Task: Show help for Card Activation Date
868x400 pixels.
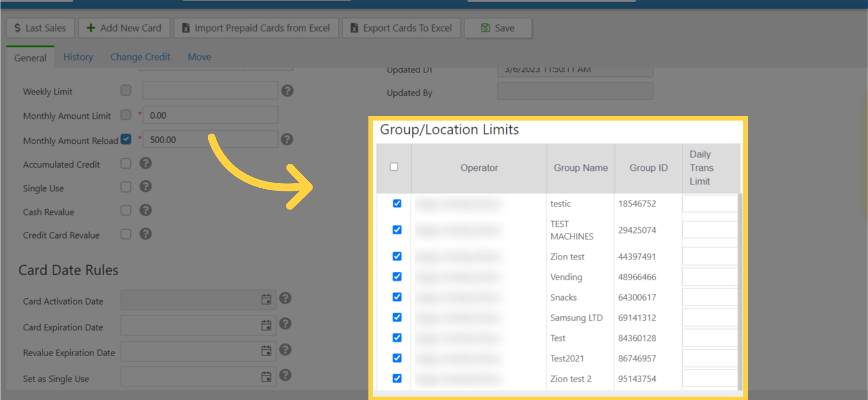Action: coord(285,298)
